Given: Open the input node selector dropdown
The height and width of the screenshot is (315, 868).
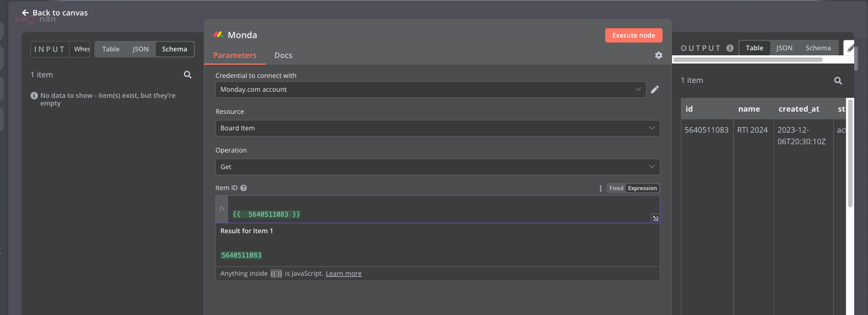Looking at the screenshot, I should pyautogui.click(x=80, y=49).
